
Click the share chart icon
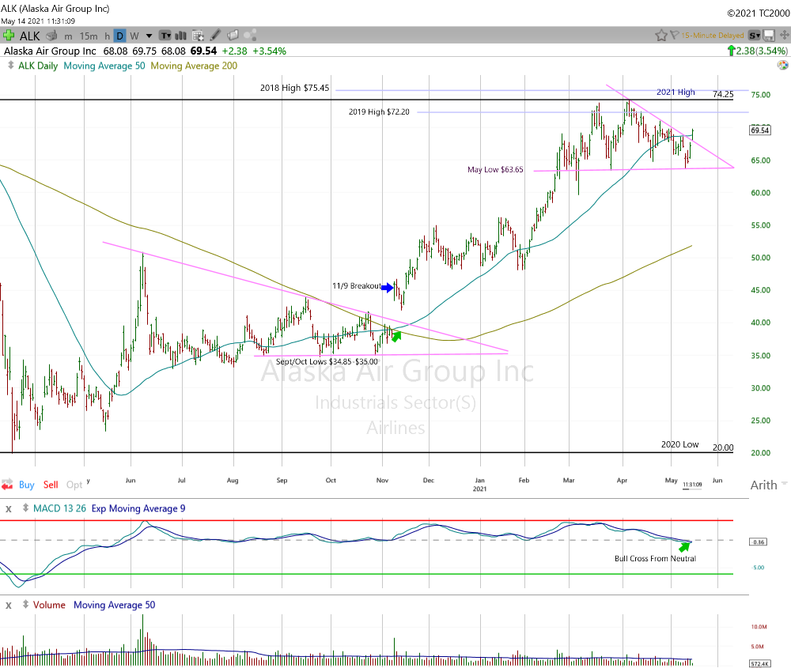250,36
